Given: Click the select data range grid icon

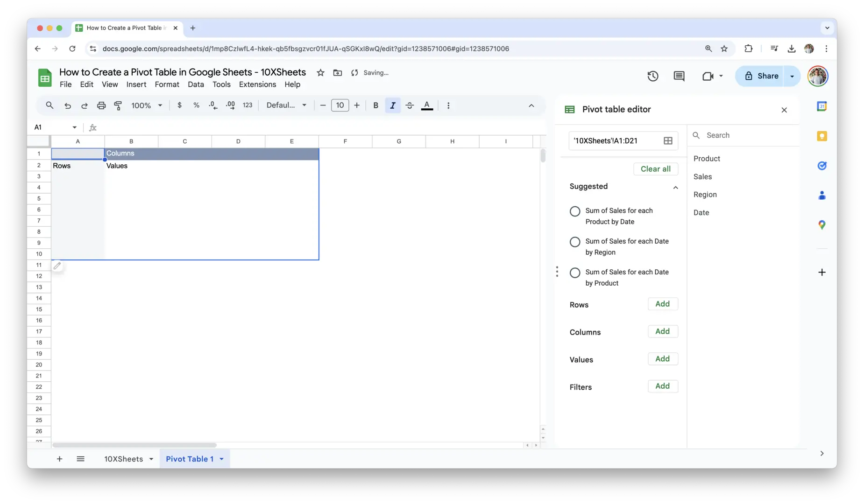Looking at the screenshot, I should (x=668, y=141).
